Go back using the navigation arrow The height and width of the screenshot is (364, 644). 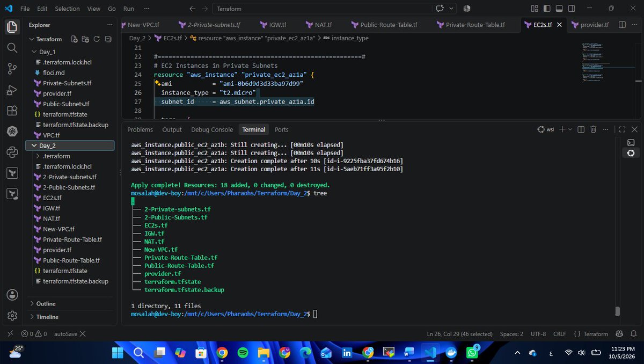coord(193,9)
